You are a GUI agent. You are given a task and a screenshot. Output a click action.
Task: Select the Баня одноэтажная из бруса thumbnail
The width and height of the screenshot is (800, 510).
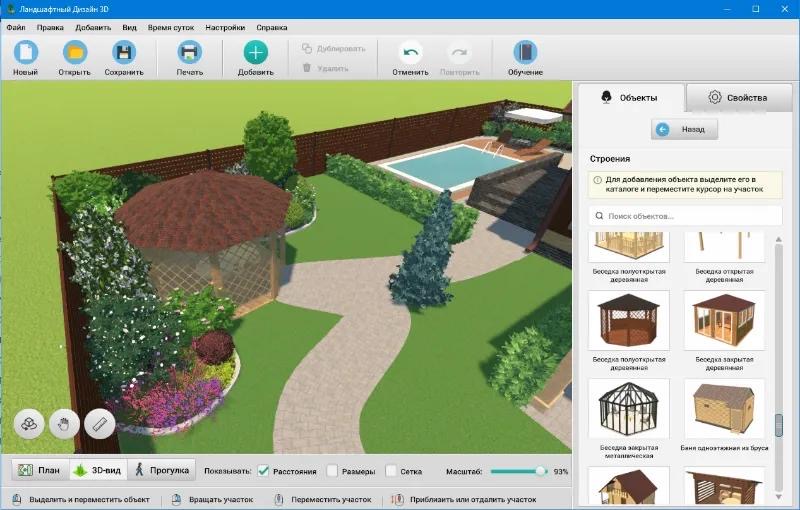(724, 408)
